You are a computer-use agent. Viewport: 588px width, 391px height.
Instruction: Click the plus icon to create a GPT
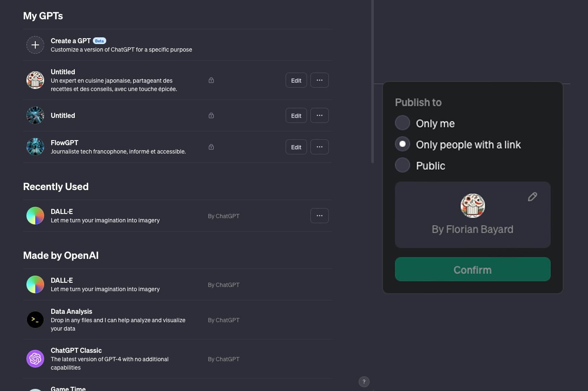coord(35,45)
